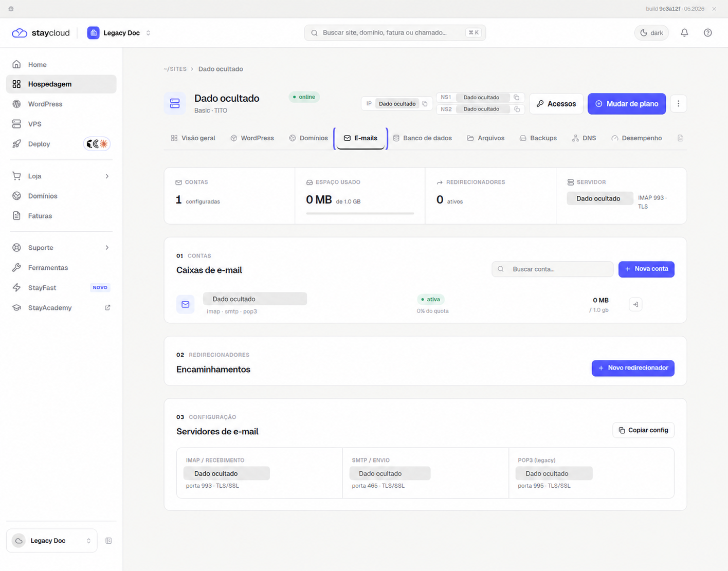Click the hidden Servidor value in stats
This screenshot has width=728, height=571.
[600, 198]
